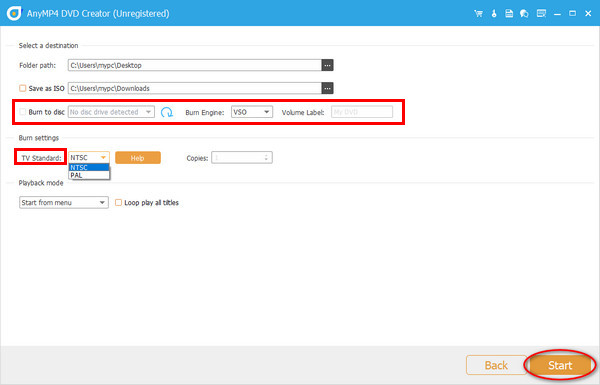Image resolution: width=600 pixels, height=385 pixels.
Task: Click the save project disk icon
Action: click(x=509, y=14)
